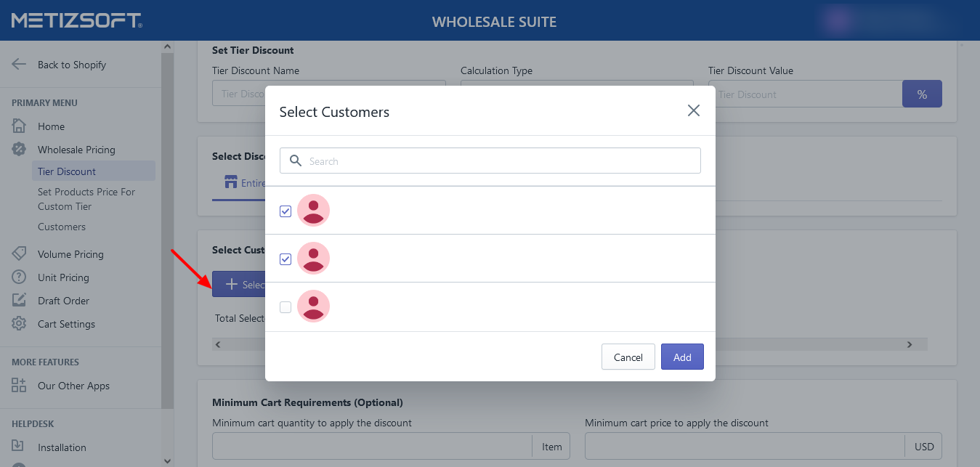This screenshot has width=980, height=467.
Task: Click the Our Other Apps grid icon
Action: click(19, 386)
